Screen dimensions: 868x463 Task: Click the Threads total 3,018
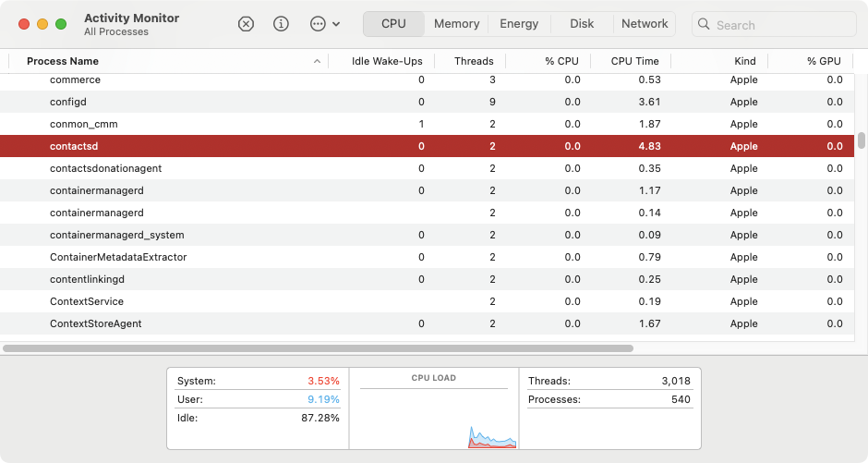pyautogui.click(x=676, y=381)
